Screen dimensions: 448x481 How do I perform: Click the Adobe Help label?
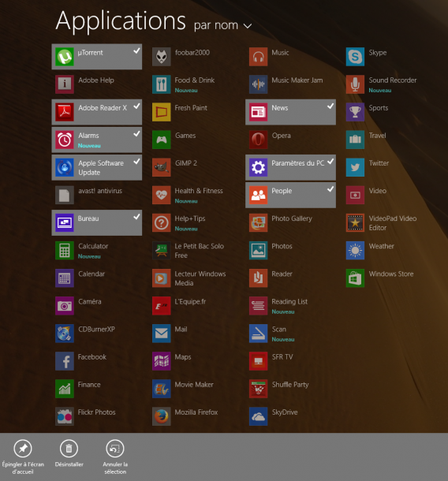click(x=96, y=80)
